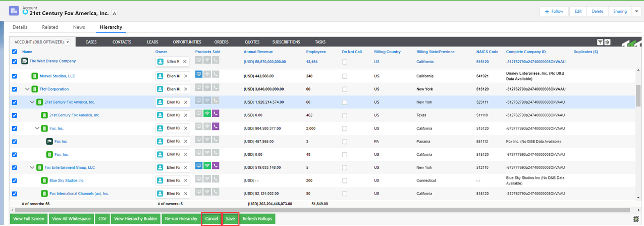Image resolution: width=644 pixels, height=226 pixels.
Task: Click the grey phone icon on the Walt Disney row
Action: 216,60
